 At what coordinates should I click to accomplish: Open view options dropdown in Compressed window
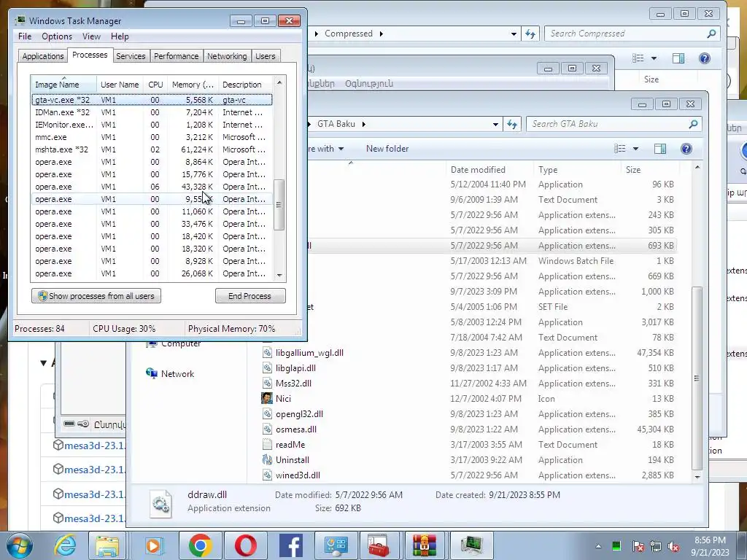(654, 58)
